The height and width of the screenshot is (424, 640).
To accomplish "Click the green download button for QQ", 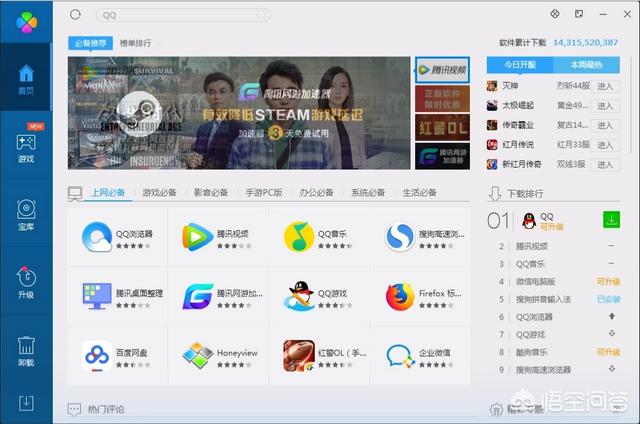I will pyautogui.click(x=611, y=220).
